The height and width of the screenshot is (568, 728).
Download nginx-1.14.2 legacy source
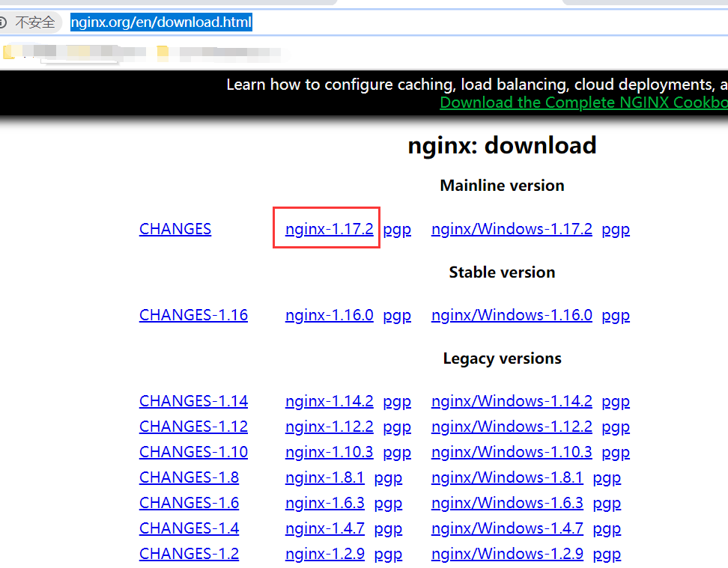click(x=330, y=401)
